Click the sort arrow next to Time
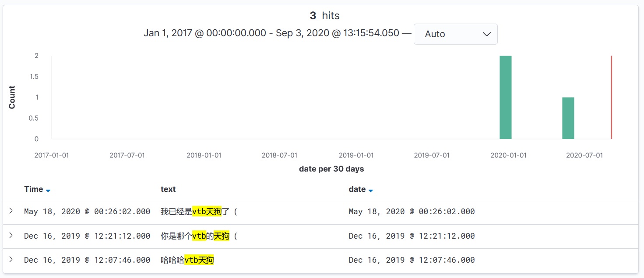Image resolution: width=644 pixels, height=278 pixels. click(48, 191)
